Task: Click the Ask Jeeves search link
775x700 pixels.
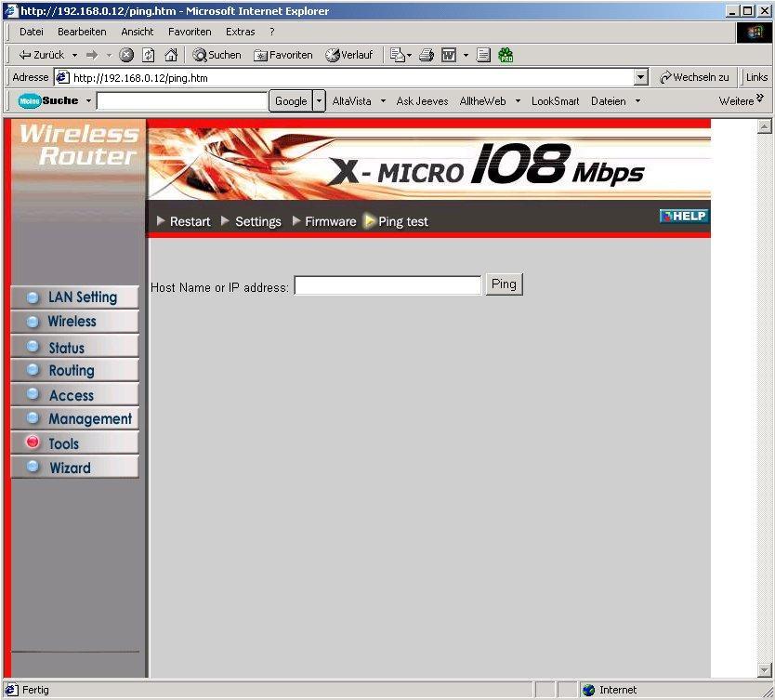Action: 422,100
